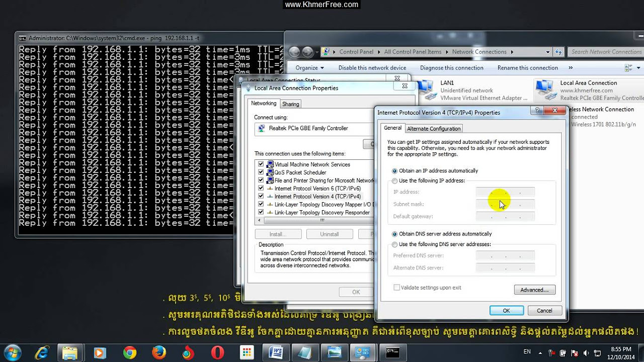Click Disable this network device
Viewport: 644px width, 362px height.
tap(372, 68)
